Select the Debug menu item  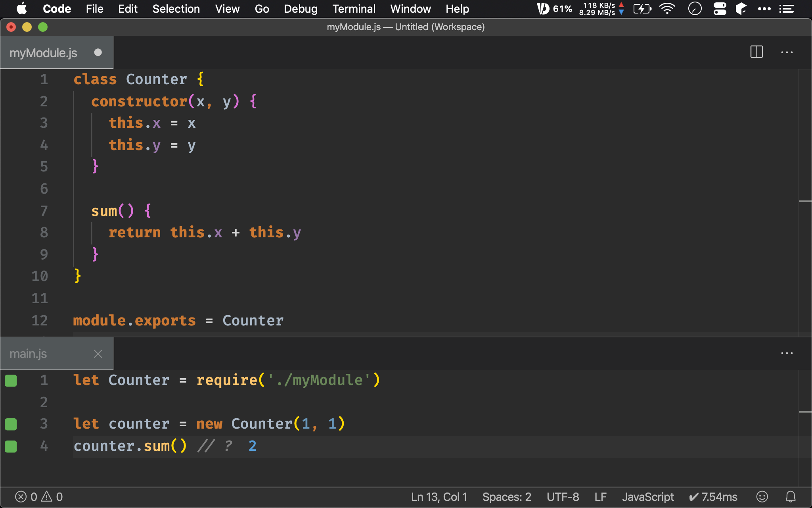point(300,8)
